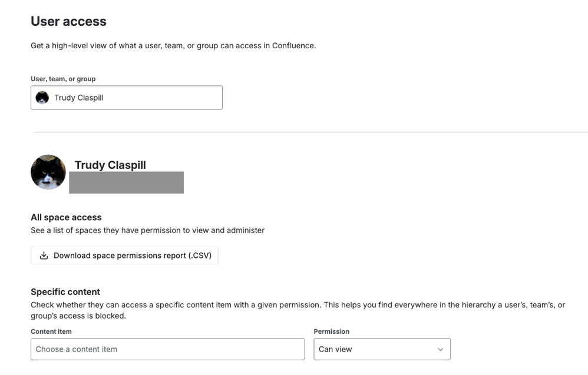The image size is (588, 375).
Task: Click the "User access" page heading
Action: 68,21
